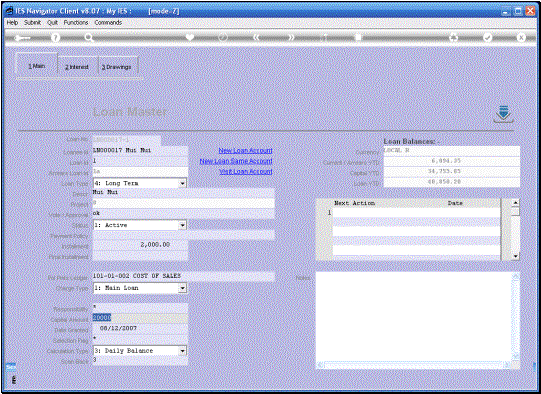This screenshot has height=394, width=541.
Task: Click the blue download arrow icon
Action: 503,114
